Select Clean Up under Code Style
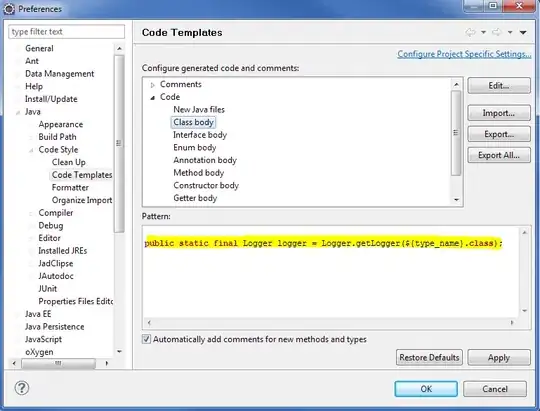This screenshot has height=411, width=540. 69,162
